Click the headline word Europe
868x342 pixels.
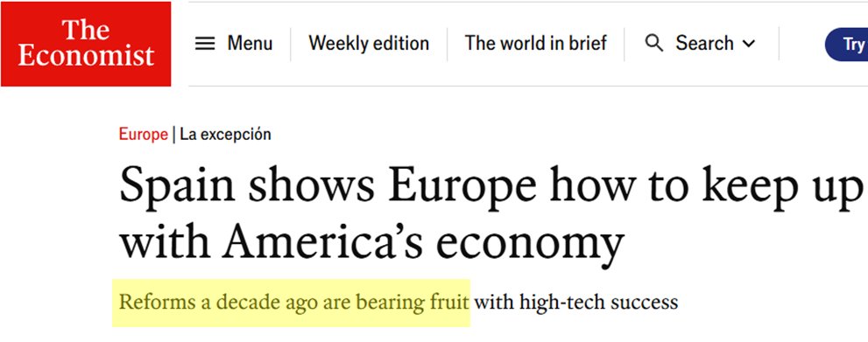[x=462, y=185]
